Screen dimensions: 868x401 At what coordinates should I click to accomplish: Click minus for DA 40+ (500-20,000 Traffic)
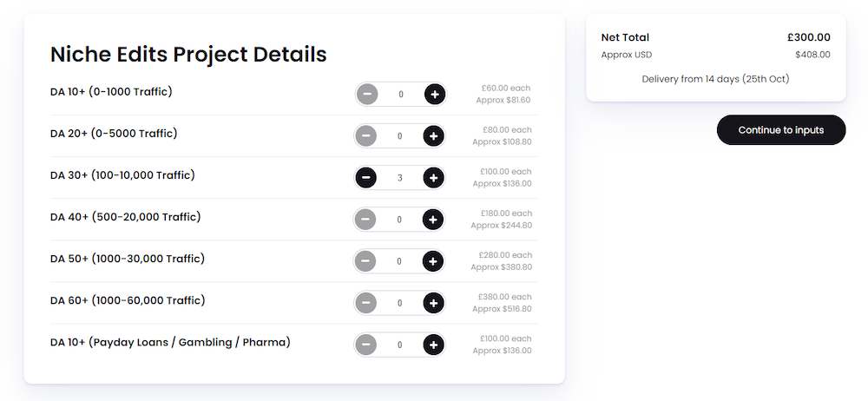(365, 220)
